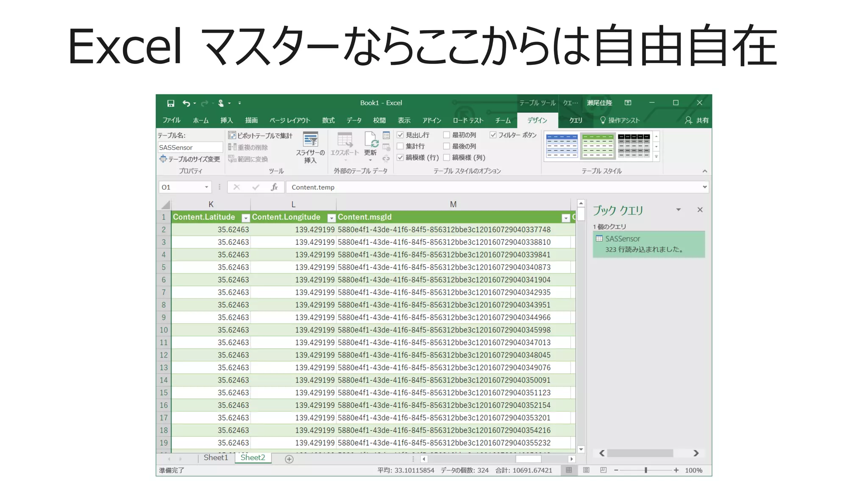Click the ribbon display options icon

tap(628, 103)
